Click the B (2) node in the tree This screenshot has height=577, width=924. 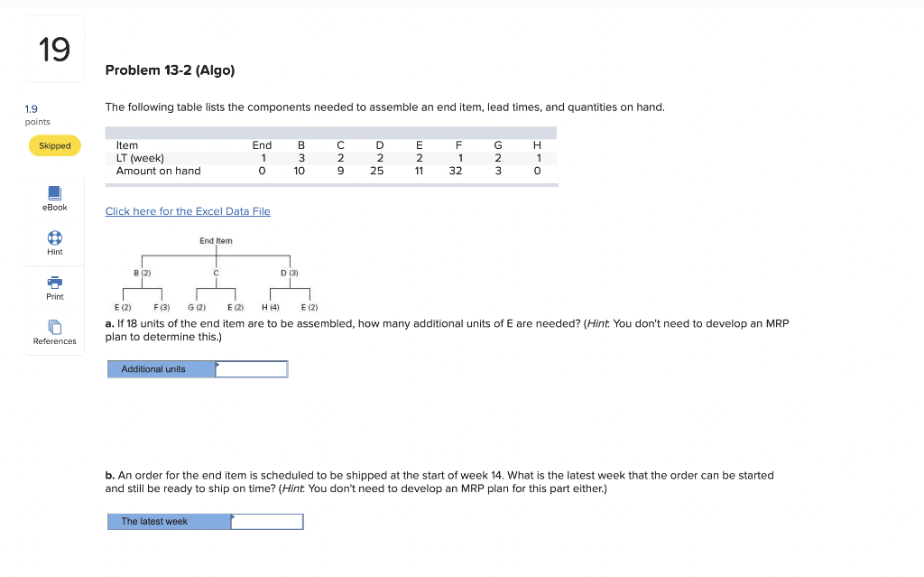[141, 272]
